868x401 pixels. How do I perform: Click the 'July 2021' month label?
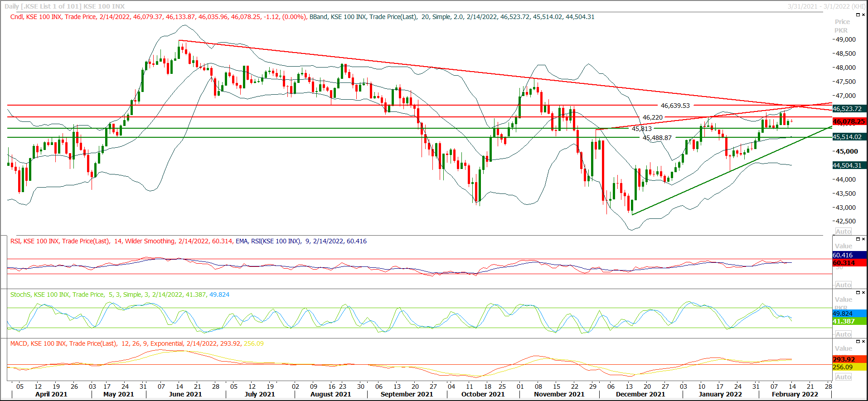[260, 394]
